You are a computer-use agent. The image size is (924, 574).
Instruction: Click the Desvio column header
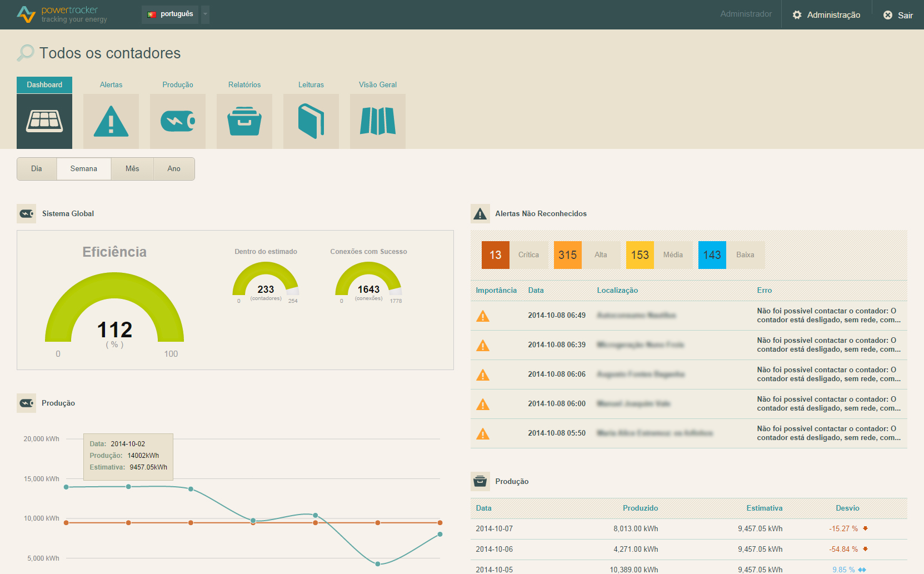click(x=847, y=508)
